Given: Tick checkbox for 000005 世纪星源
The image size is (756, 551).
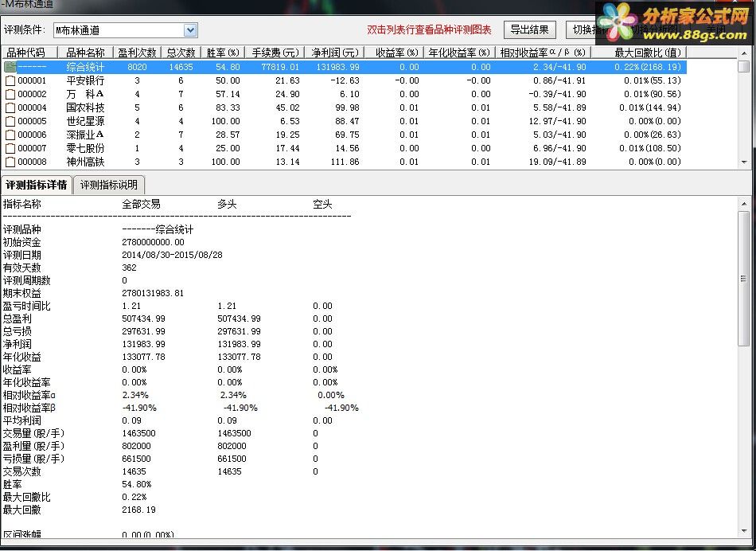Looking at the screenshot, I should 10,121.
